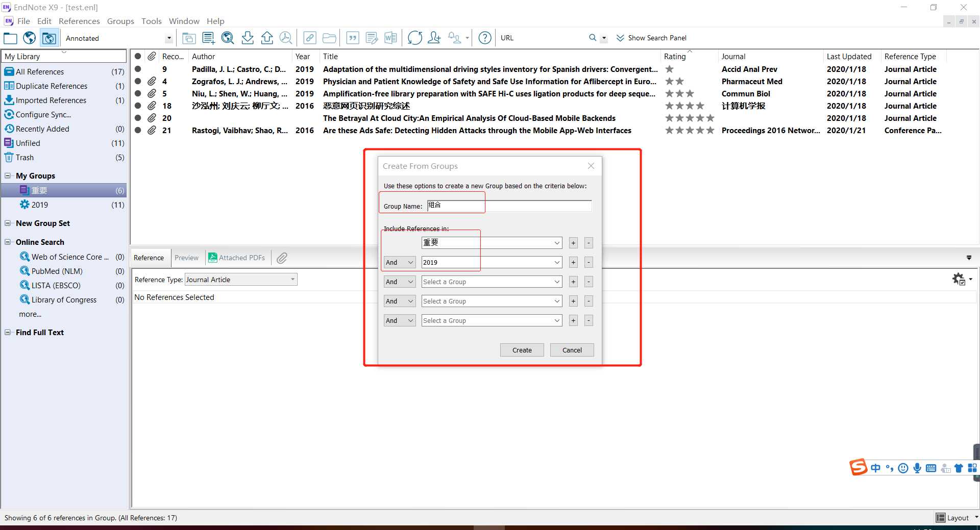980x530 pixels.
Task: Open the File menu
Action: tap(23, 21)
